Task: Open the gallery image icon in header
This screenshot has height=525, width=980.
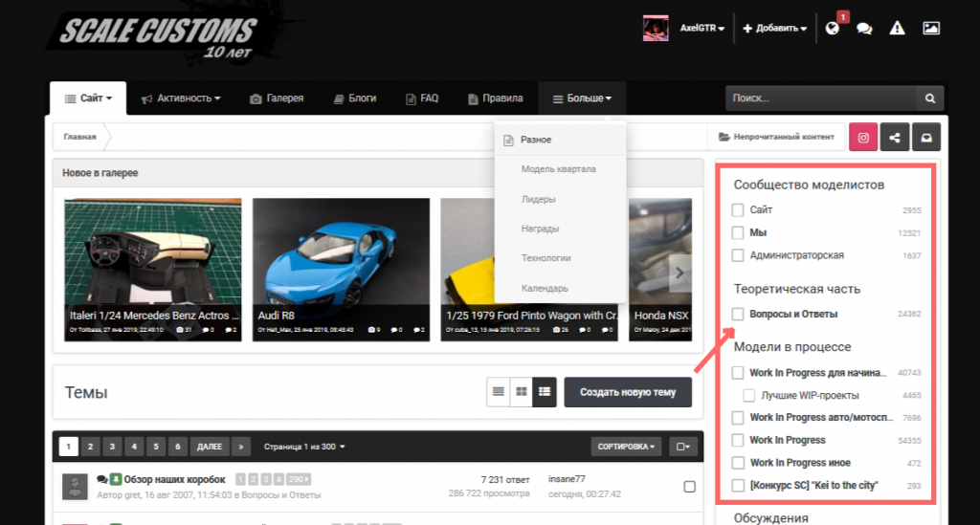Action: [930, 29]
